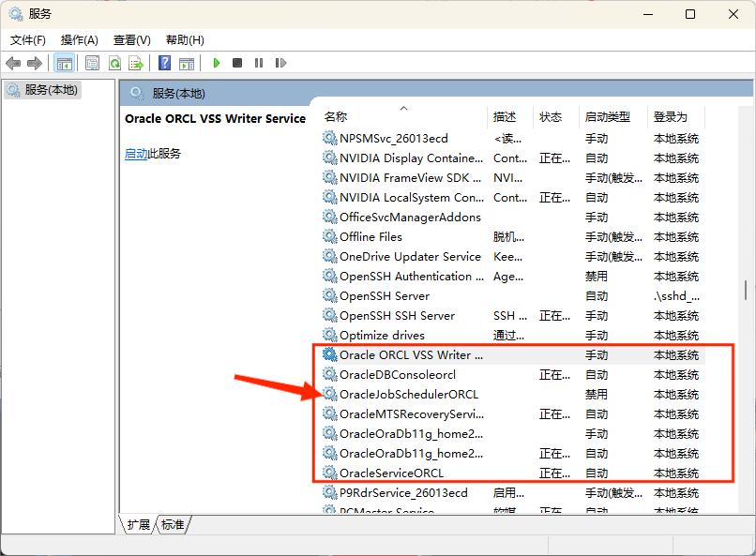Image resolution: width=756 pixels, height=556 pixels.
Task: Click the gear icon beside Optimize drives
Action: click(x=330, y=335)
